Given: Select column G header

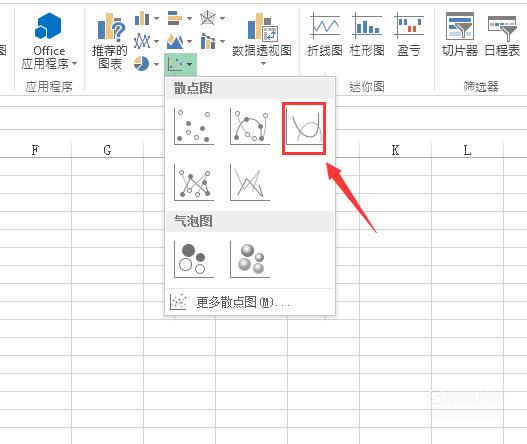Looking at the screenshot, I should pyautogui.click(x=107, y=150).
